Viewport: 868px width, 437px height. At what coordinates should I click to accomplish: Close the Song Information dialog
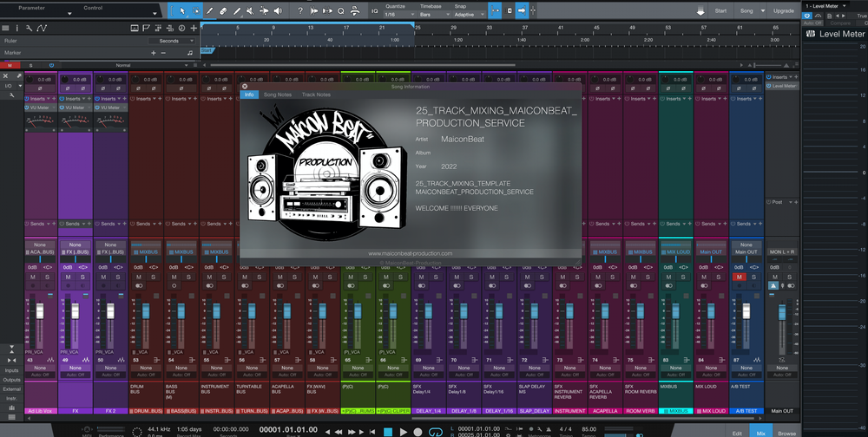[245, 87]
